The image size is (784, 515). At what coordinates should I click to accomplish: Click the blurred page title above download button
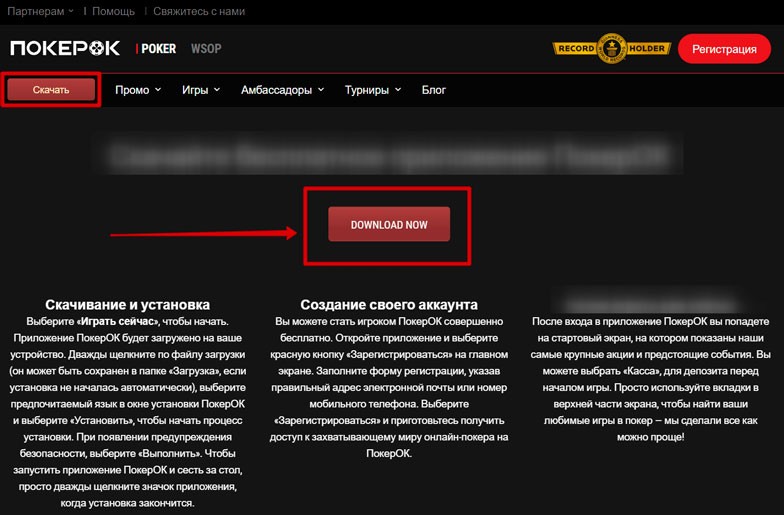pos(390,156)
